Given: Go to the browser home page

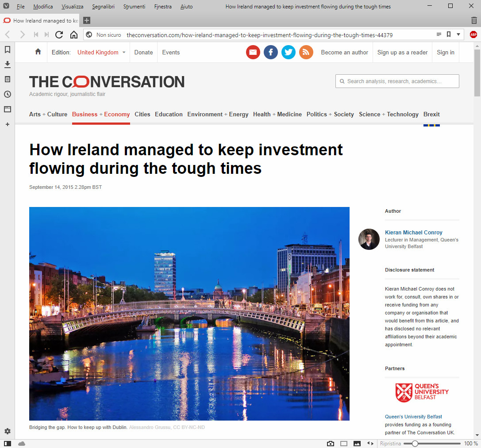Looking at the screenshot, I should point(73,34).
